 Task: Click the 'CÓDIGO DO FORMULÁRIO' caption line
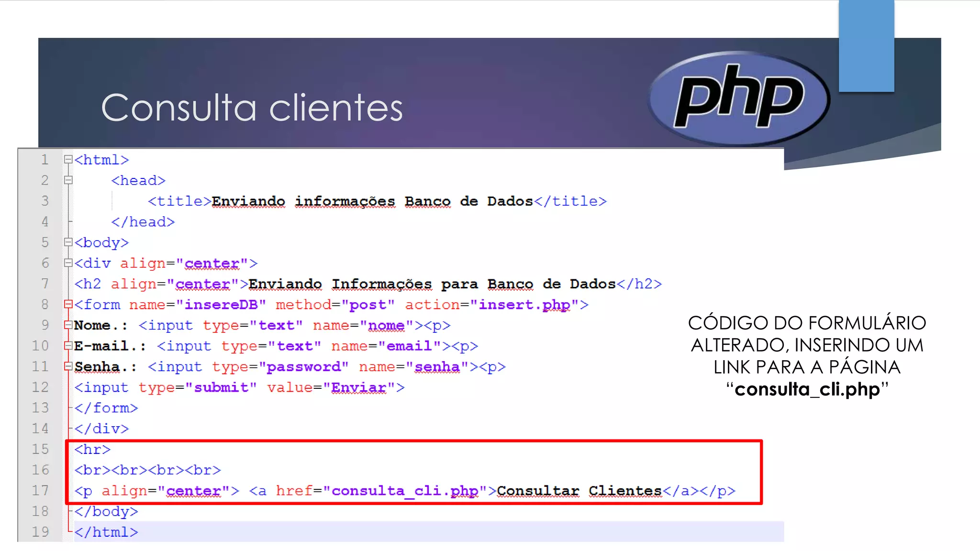(807, 323)
